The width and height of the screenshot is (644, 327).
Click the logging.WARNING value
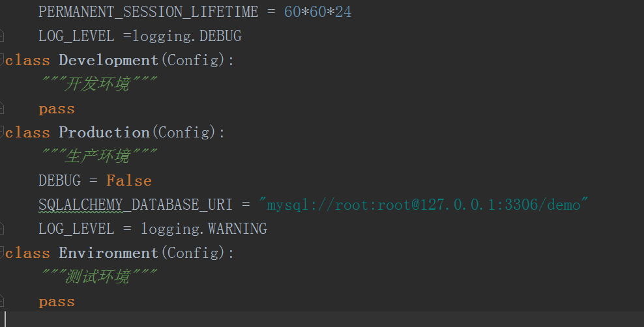pos(204,229)
